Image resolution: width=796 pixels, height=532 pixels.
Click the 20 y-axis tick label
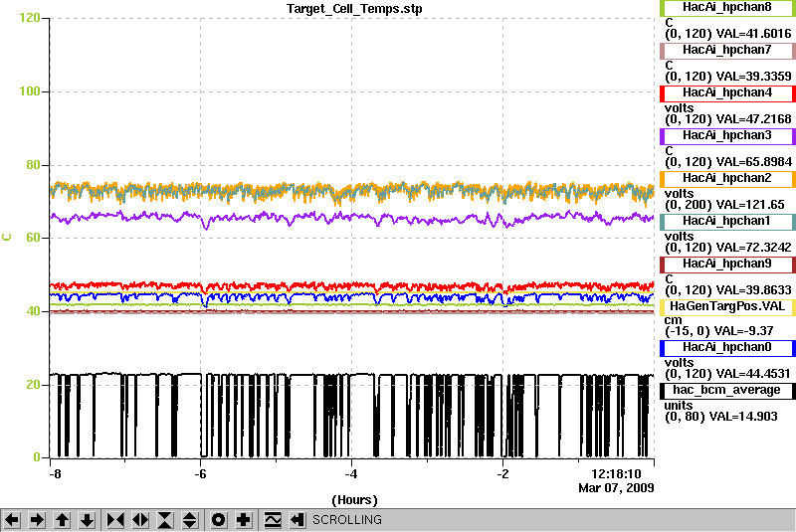tap(33, 385)
